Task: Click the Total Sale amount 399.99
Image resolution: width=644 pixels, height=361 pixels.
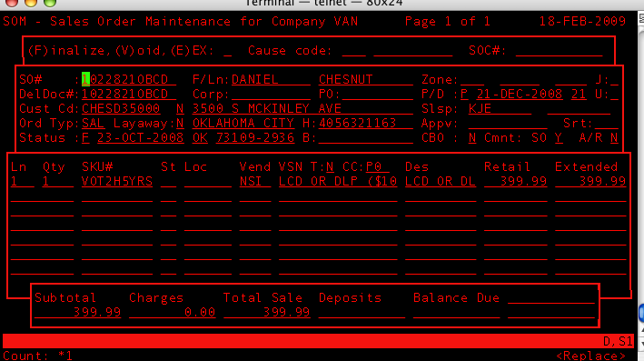Action: pos(267,312)
